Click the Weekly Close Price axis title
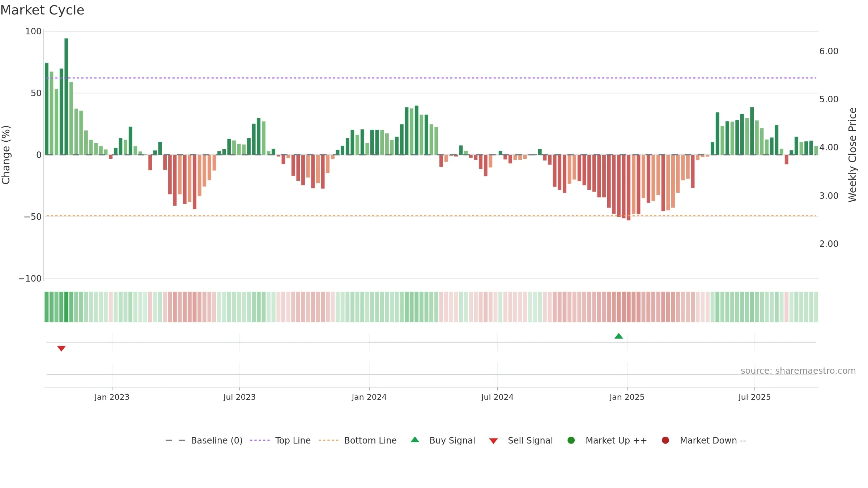This screenshot has height=488, width=868. click(x=853, y=155)
